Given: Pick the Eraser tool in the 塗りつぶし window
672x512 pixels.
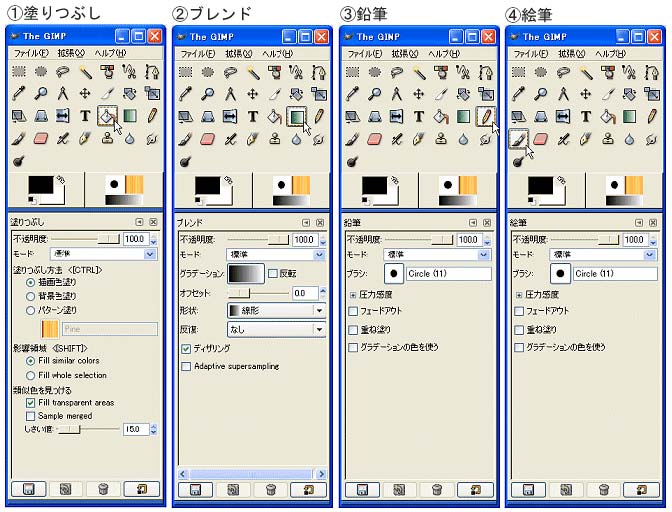Looking at the screenshot, I should (x=41, y=138).
